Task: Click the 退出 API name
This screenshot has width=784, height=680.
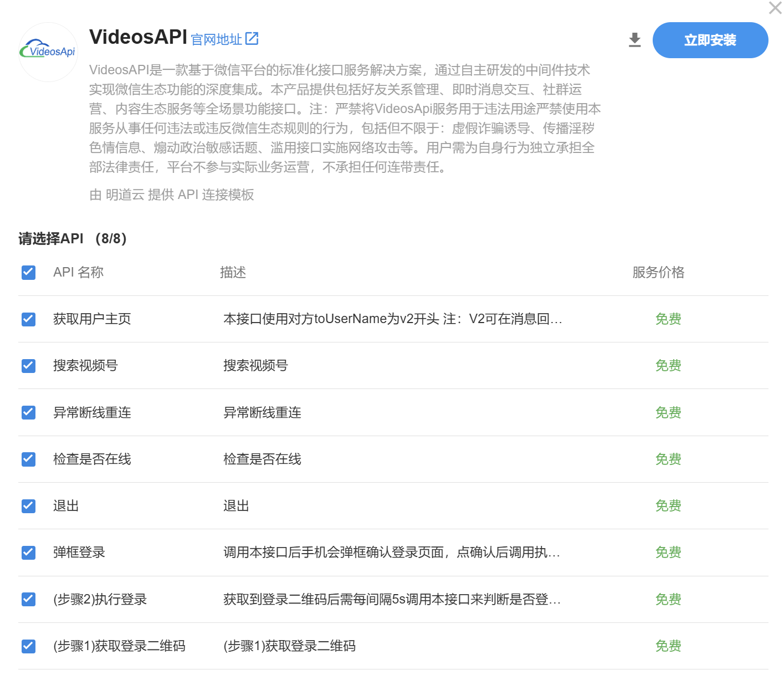Action: point(66,506)
